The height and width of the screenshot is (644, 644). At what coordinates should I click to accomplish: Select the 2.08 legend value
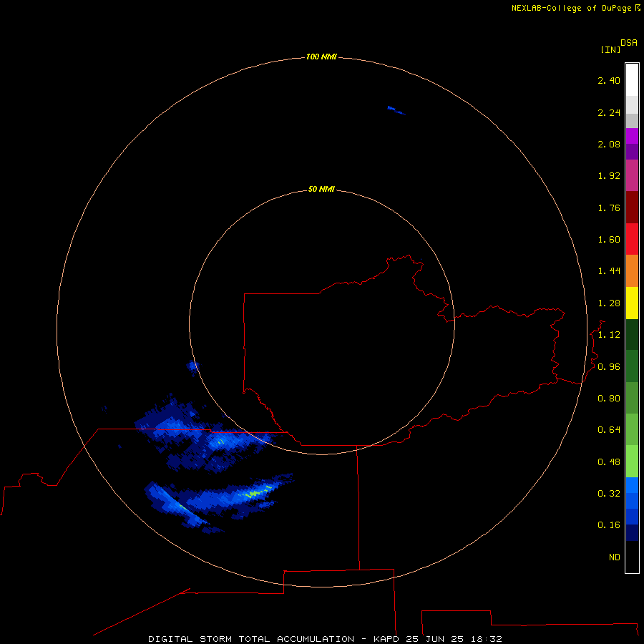609,144
